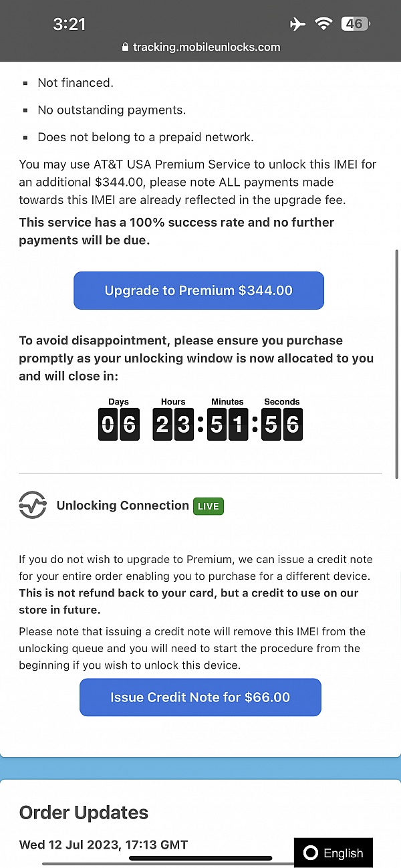Select the tracking.mobileunlocks.com address text
The width and height of the screenshot is (401, 868).
click(x=207, y=47)
